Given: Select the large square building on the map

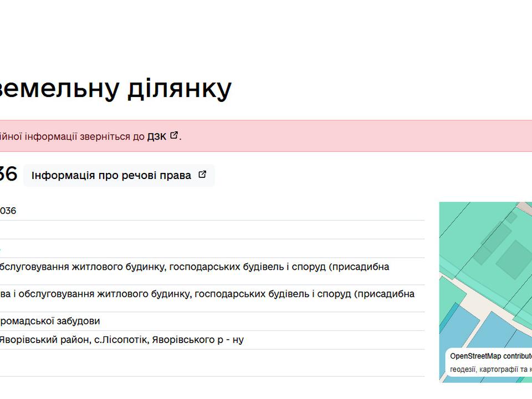Looking at the screenshot, I should coord(514,259).
